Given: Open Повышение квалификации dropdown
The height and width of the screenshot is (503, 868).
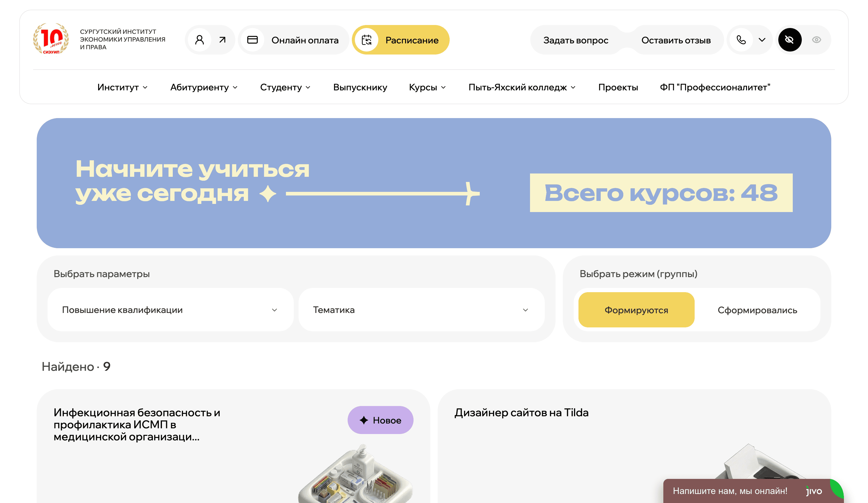Looking at the screenshot, I should [170, 310].
